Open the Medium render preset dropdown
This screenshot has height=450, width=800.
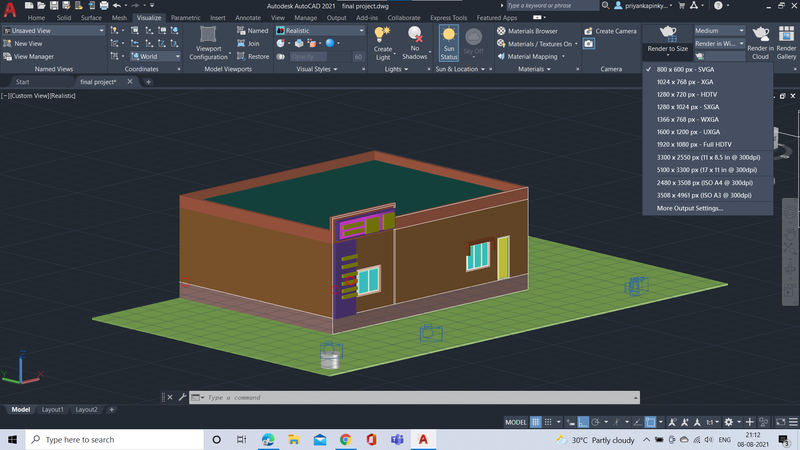719,31
